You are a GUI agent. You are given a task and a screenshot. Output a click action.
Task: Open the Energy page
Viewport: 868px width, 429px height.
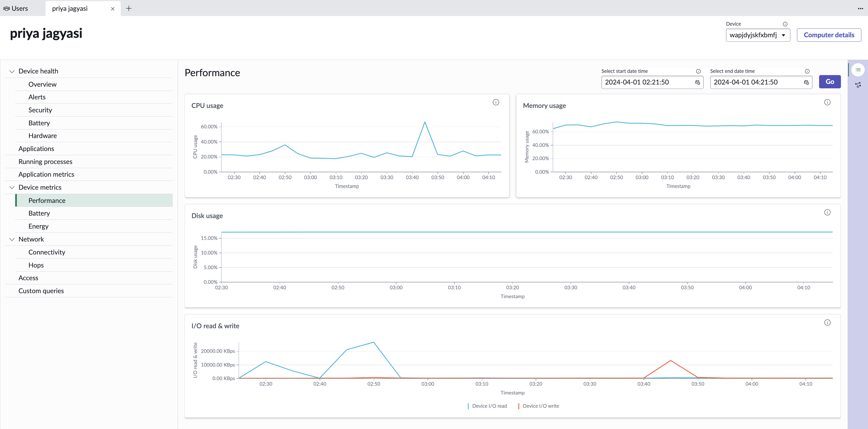pos(94,226)
